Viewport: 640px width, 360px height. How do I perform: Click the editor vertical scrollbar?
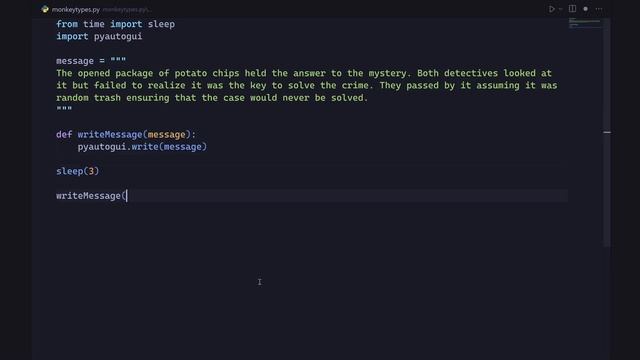(607, 132)
